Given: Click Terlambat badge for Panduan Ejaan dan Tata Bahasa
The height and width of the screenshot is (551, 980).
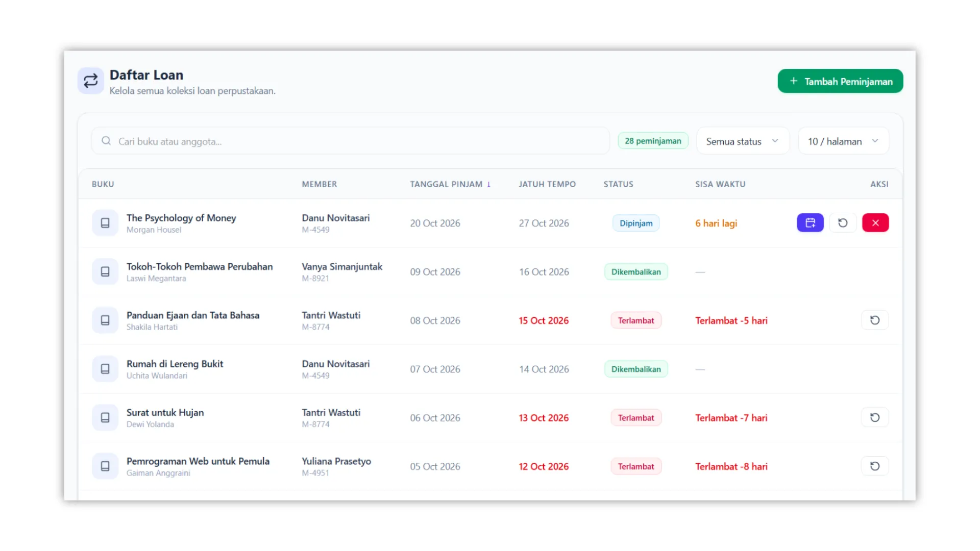Looking at the screenshot, I should tap(636, 320).
